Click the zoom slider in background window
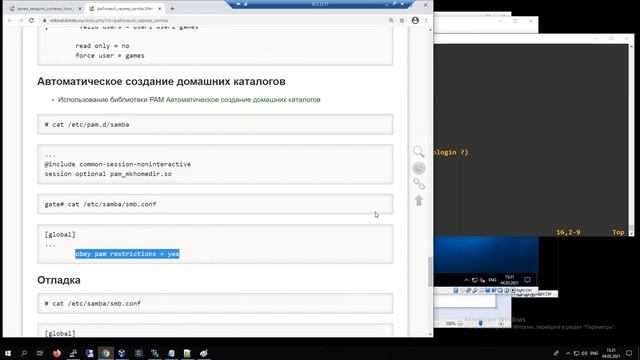 (x=481, y=323)
